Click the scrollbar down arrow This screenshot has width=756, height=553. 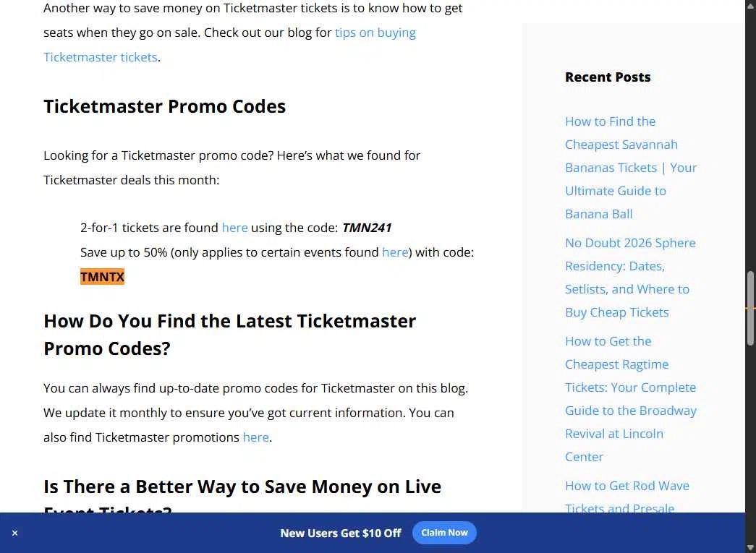pyautogui.click(x=750, y=548)
